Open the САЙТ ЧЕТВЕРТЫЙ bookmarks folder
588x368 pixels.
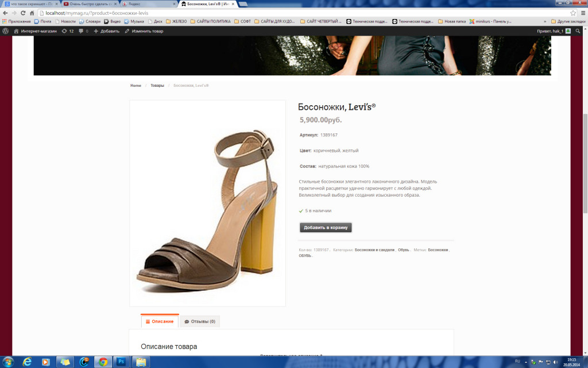coord(321,21)
